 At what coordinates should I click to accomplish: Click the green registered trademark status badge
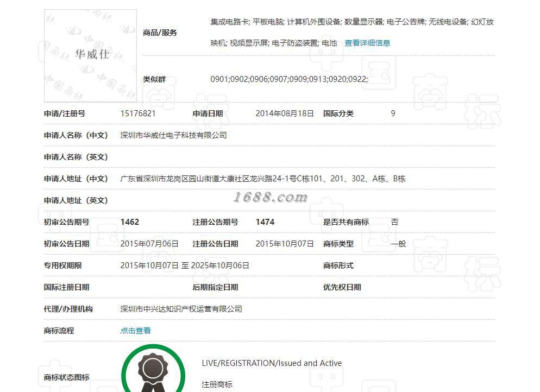153,369
